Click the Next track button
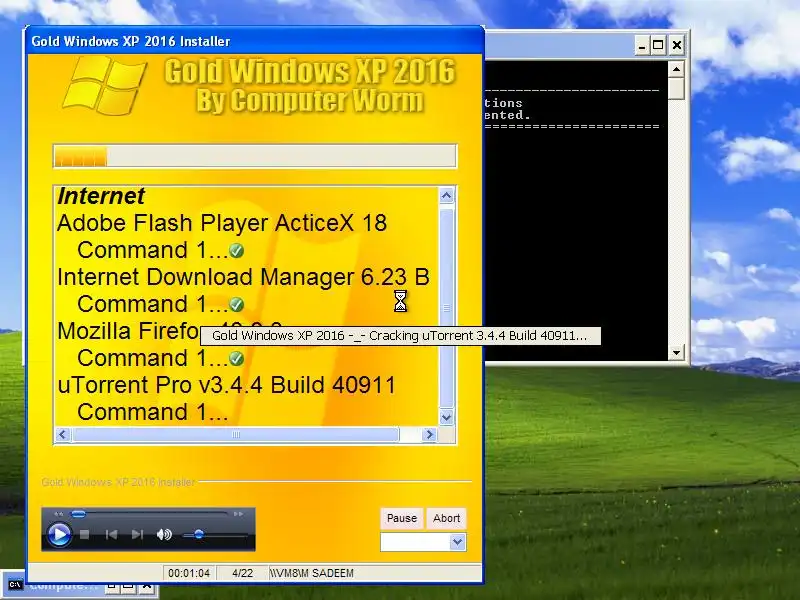Image resolution: width=800 pixels, height=600 pixels. tap(137, 534)
